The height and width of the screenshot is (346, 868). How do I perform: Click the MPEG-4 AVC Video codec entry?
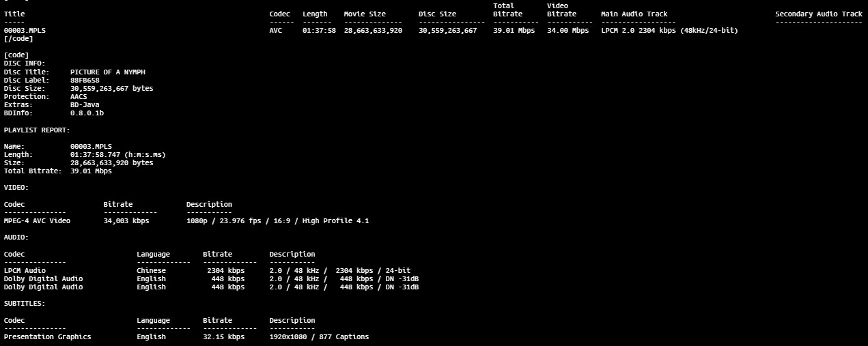37,220
